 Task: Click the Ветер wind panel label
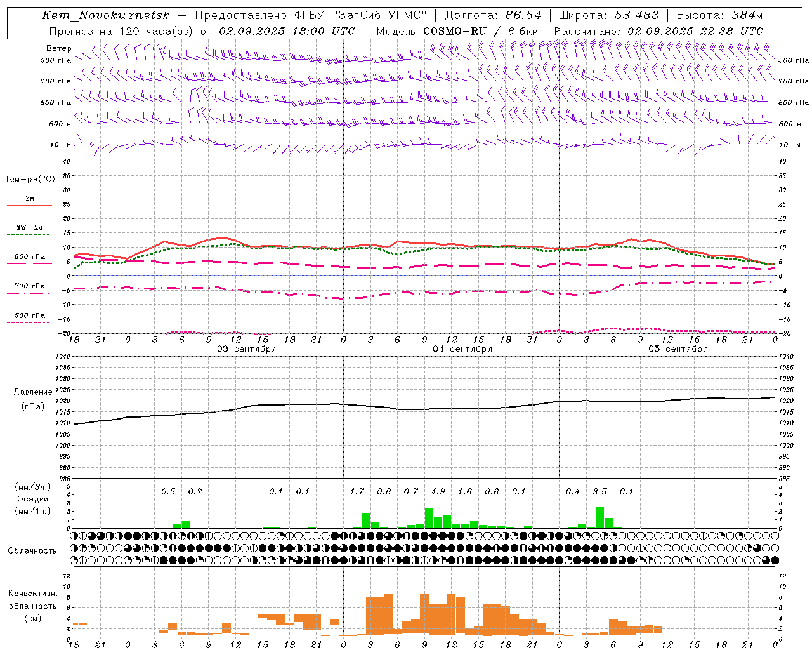(59, 48)
